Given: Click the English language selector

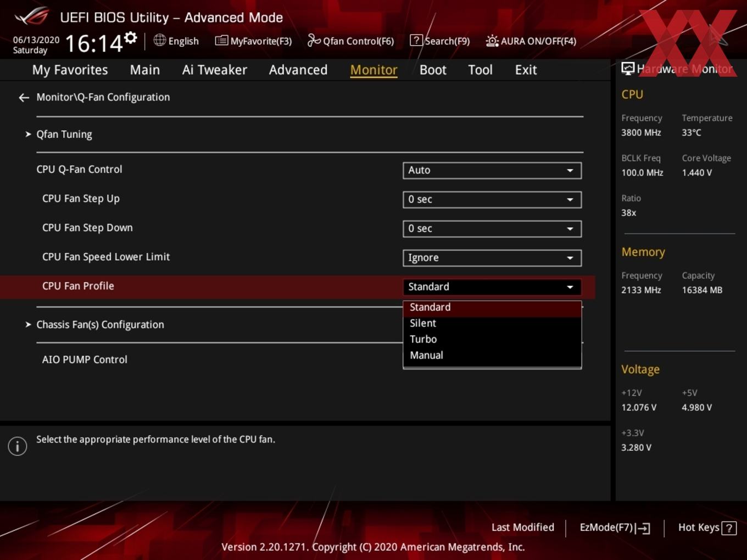Looking at the screenshot, I should tap(183, 41).
